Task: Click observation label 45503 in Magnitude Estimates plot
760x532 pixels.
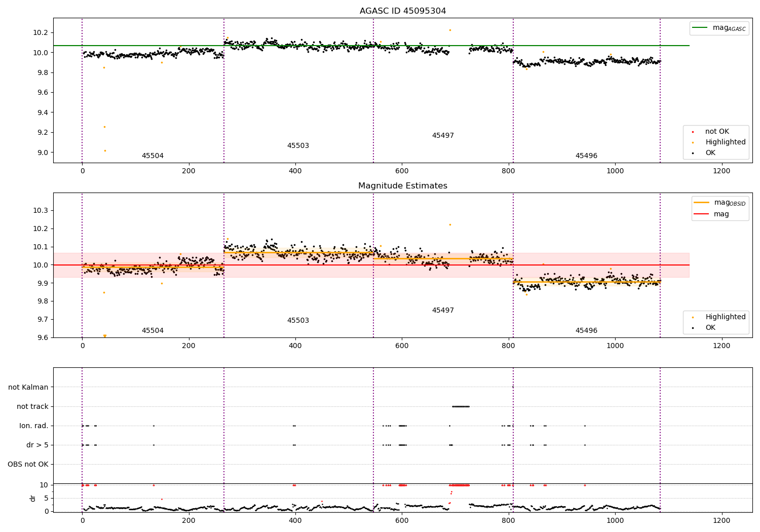Action: point(298,321)
